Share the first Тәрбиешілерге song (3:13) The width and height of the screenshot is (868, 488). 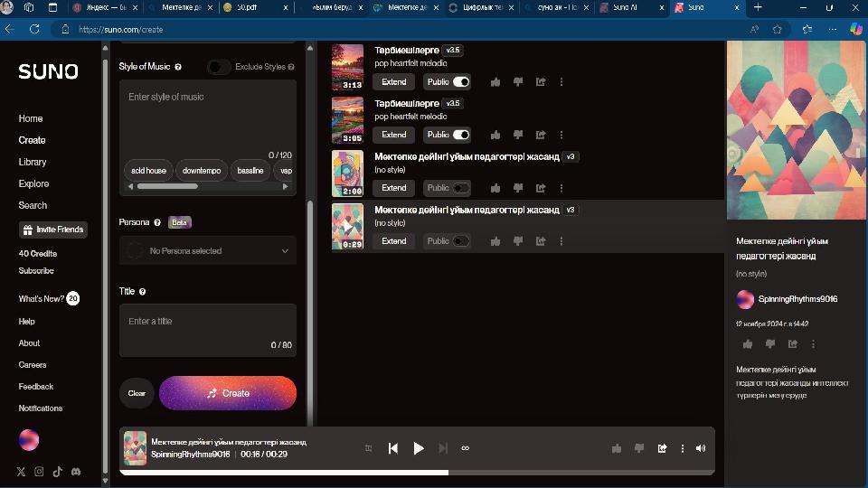541,82
